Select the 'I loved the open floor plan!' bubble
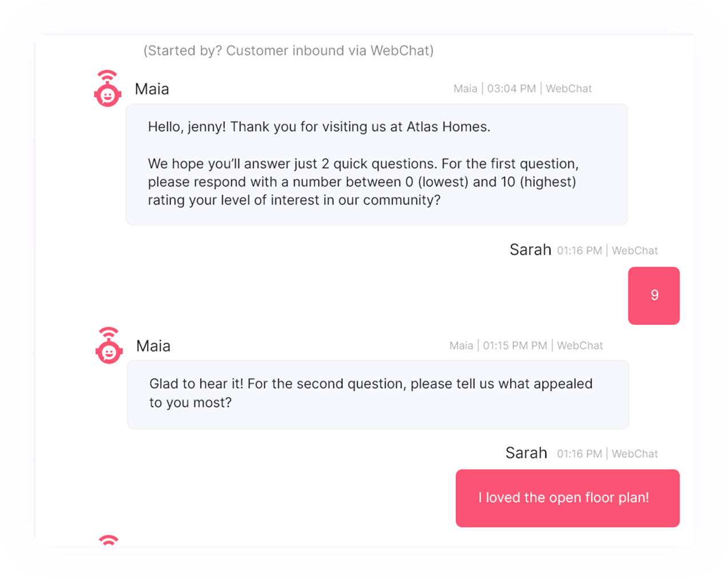Image resolution: width=728 pixels, height=579 pixels. click(x=567, y=498)
